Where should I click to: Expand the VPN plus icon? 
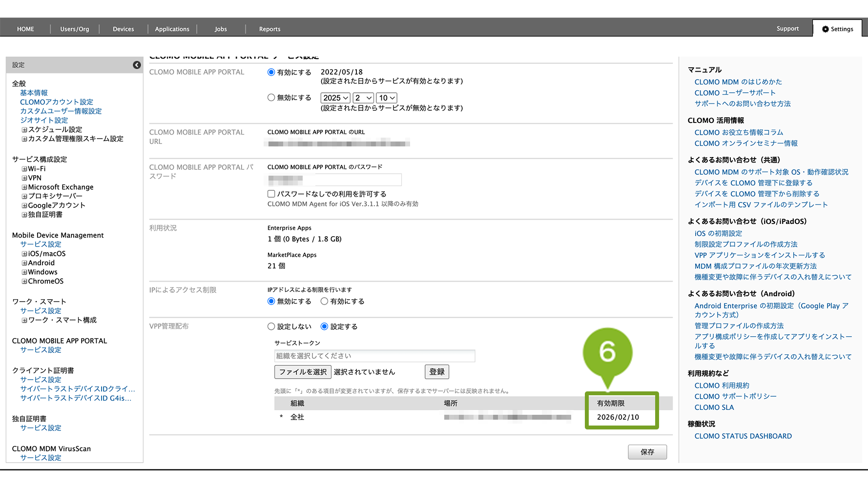(24, 178)
